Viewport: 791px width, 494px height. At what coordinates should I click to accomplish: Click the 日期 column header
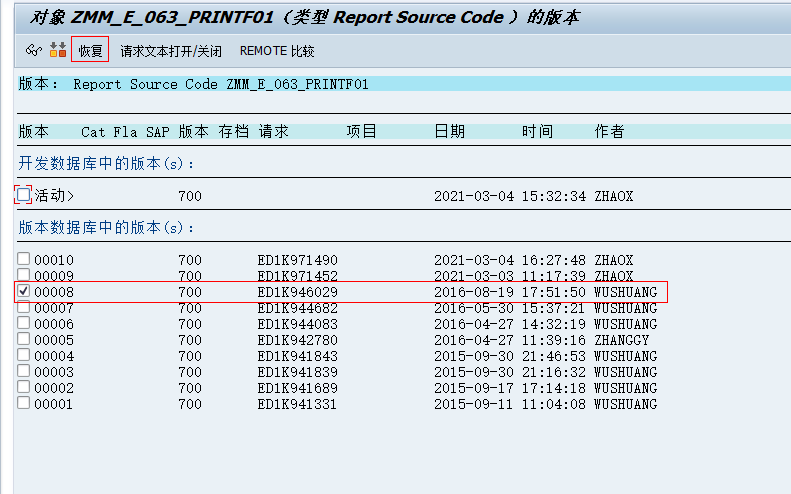click(x=449, y=131)
